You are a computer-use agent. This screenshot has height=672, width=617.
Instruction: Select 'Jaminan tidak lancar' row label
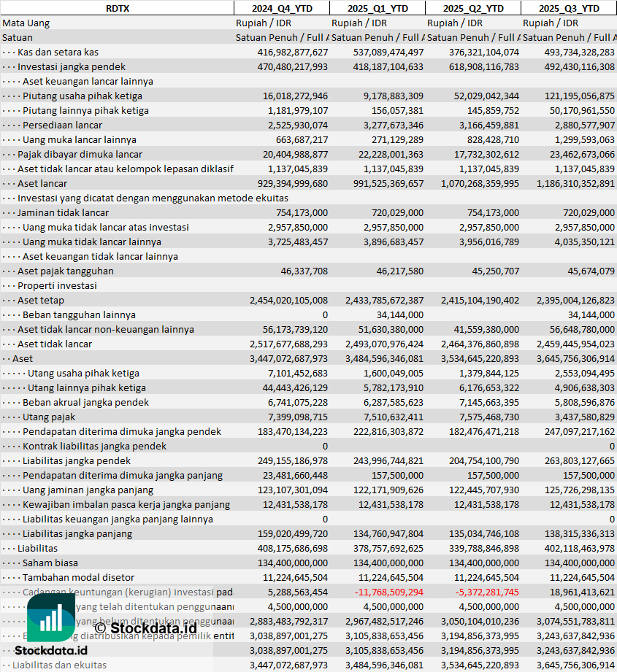(63, 212)
